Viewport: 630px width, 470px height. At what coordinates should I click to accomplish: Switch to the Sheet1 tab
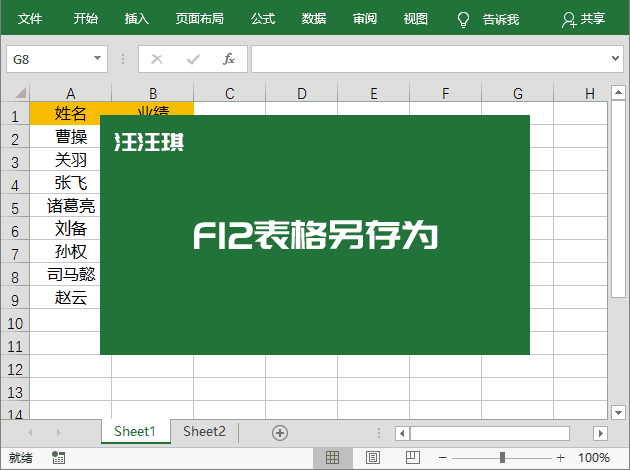[135, 431]
